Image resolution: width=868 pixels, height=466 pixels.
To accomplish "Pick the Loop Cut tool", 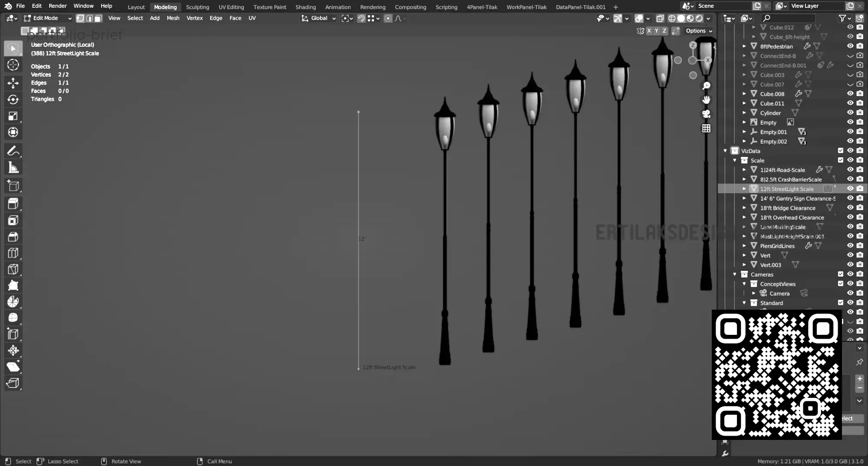I will pyautogui.click(x=13, y=253).
